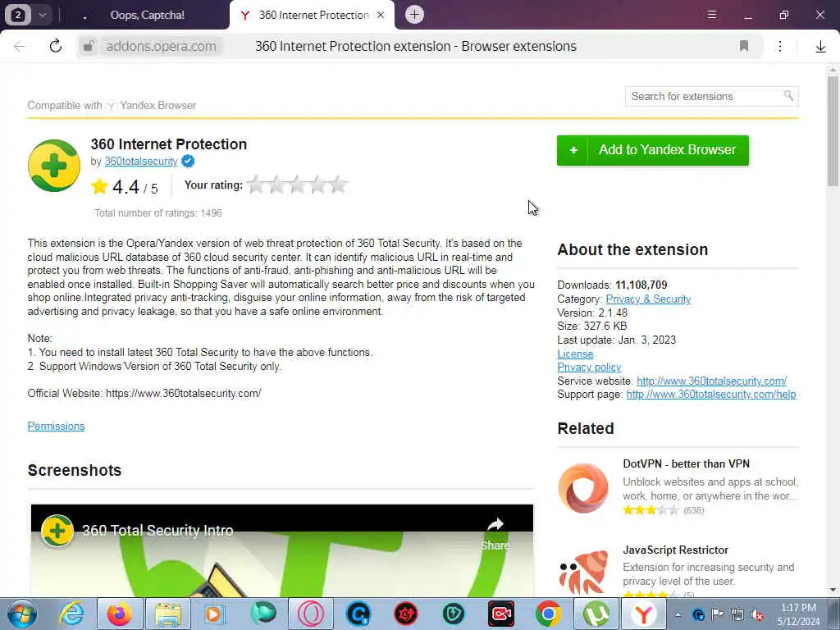Rate the extension five stars
840x630 pixels.
point(338,185)
